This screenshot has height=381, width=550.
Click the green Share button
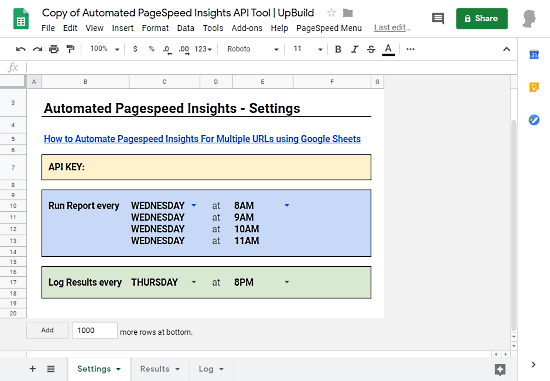click(482, 19)
